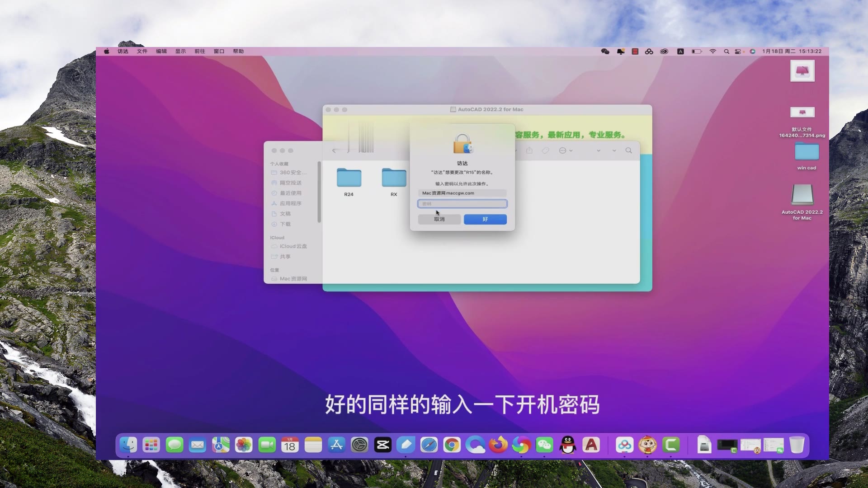
Task: Open Finder from the Dock
Action: coord(128,445)
